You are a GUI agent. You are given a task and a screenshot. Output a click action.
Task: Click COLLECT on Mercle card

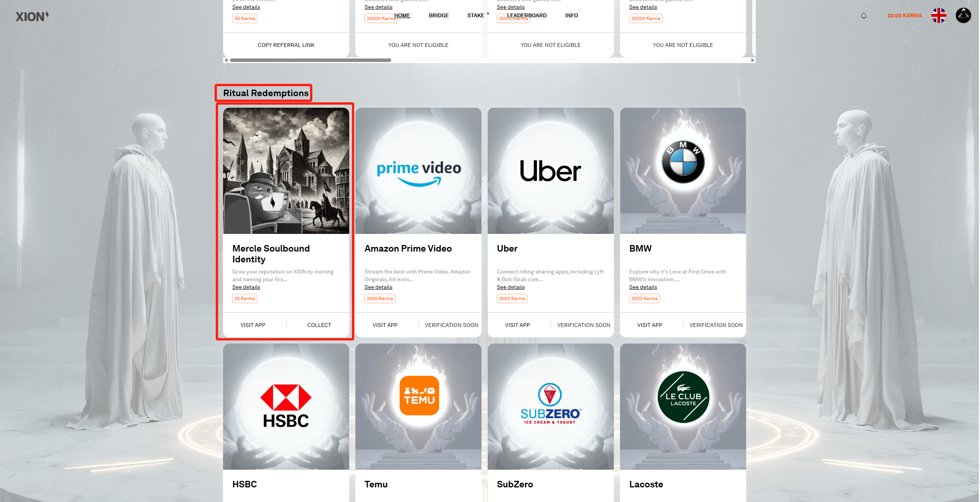click(x=319, y=325)
